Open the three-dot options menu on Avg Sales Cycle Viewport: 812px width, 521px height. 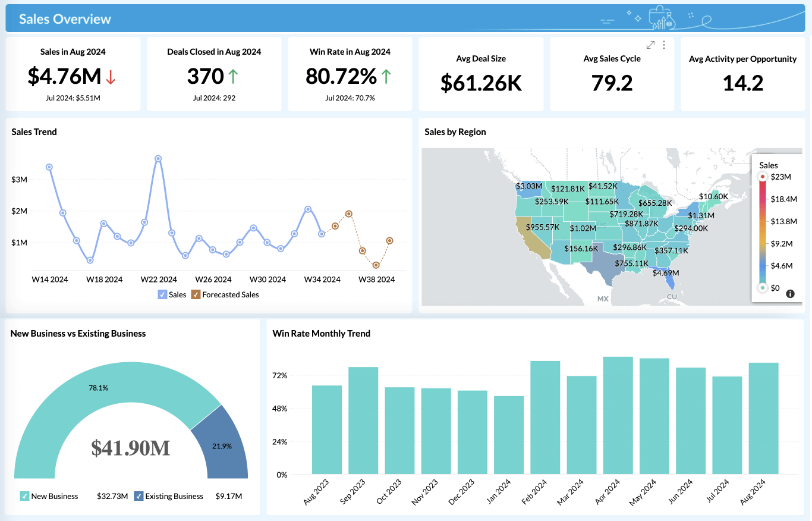(664, 44)
